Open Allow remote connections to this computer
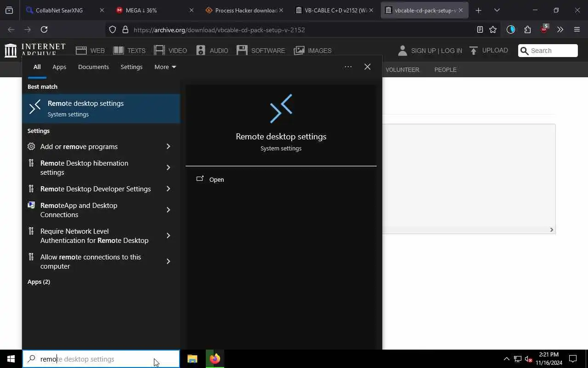Viewport: 588px width, 368px height. pos(90,262)
